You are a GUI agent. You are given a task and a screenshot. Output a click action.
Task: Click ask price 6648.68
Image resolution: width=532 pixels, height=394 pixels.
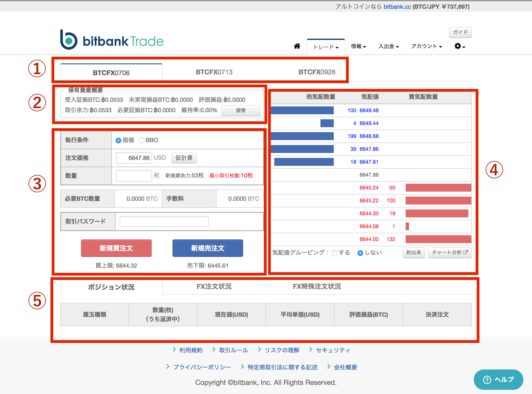coord(369,136)
